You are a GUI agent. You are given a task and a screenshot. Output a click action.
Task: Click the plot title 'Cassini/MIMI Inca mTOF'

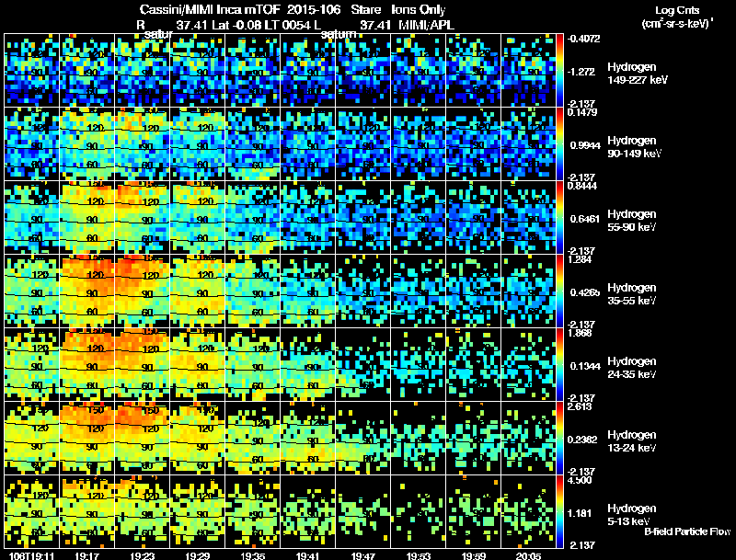click(210, 9)
